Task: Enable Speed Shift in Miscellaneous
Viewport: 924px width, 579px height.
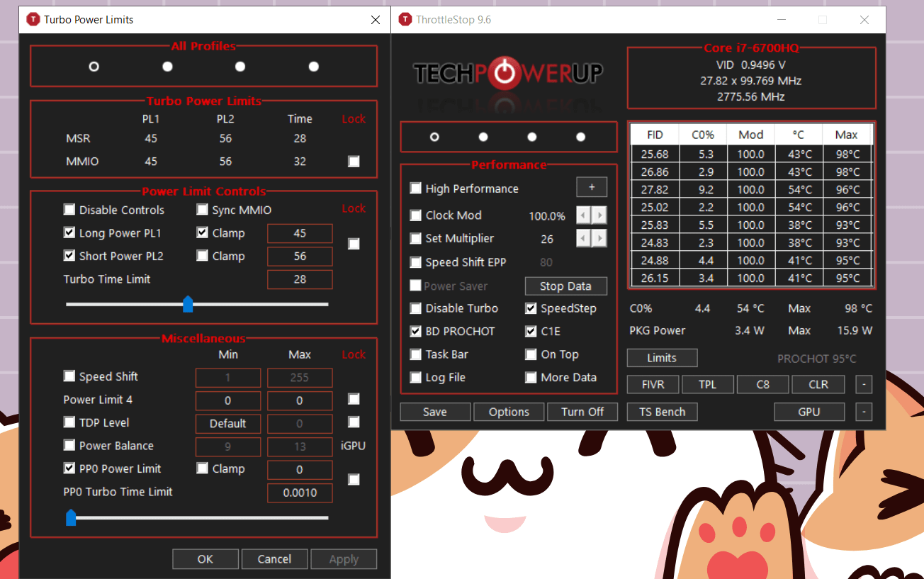Action: [x=69, y=376]
